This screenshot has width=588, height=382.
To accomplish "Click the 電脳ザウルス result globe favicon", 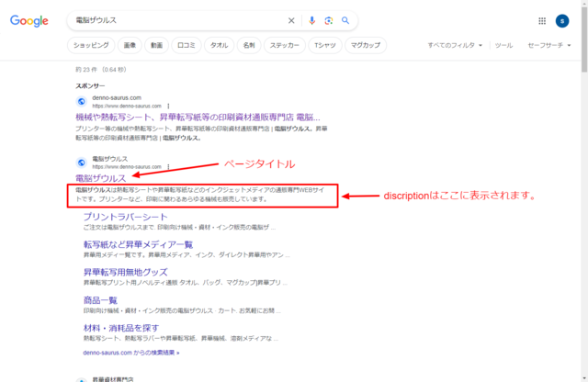I will click(x=82, y=163).
